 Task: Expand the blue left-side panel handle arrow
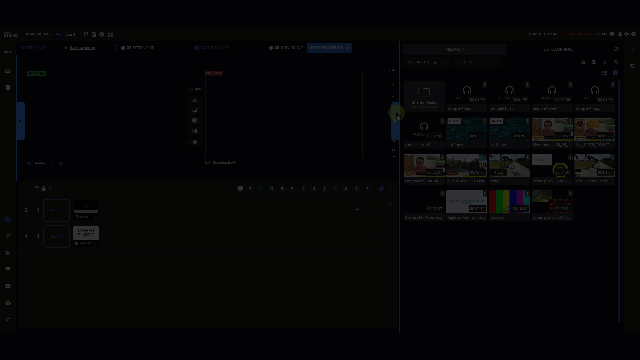(x=20, y=121)
